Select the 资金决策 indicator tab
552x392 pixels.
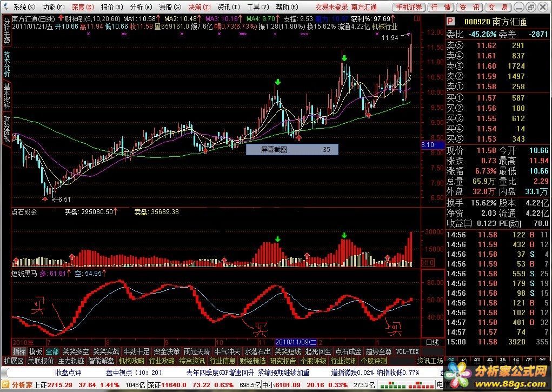click(x=167, y=351)
